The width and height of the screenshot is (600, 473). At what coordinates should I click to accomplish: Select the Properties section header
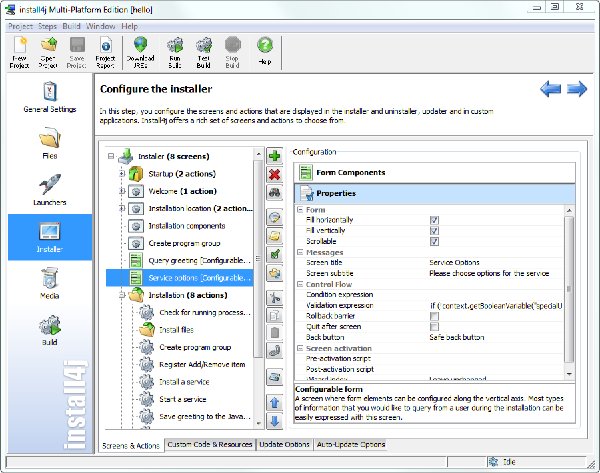coord(435,194)
